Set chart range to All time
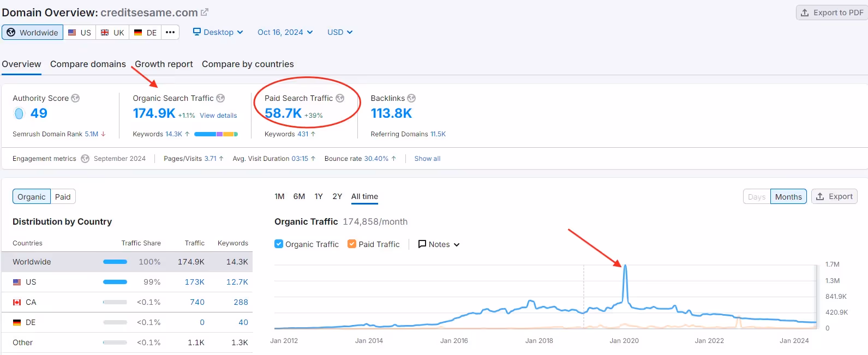 point(364,196)
